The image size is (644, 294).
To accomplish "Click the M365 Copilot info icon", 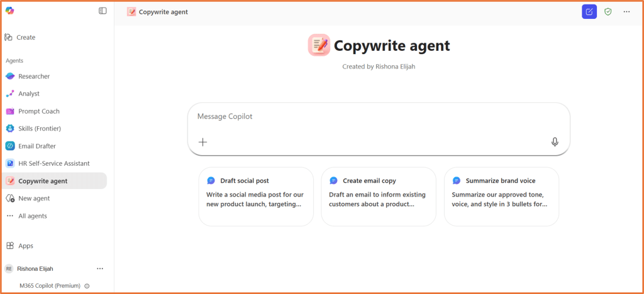I will (x=87, y=286).
